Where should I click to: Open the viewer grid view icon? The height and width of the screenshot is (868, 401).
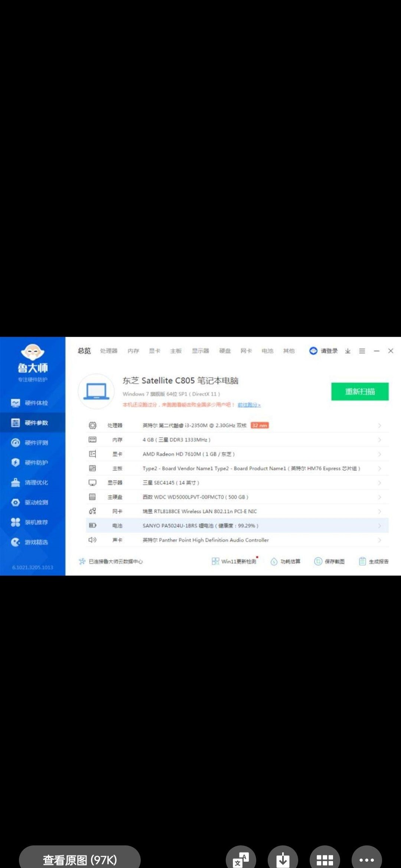[x=325, y=859]
